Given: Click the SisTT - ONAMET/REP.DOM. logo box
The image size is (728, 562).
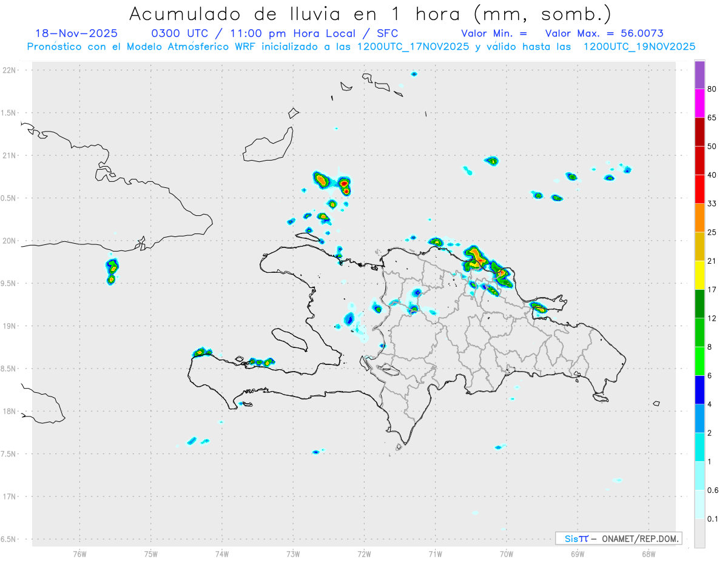Looking at the screenshot, I should [x=618, y=538].
